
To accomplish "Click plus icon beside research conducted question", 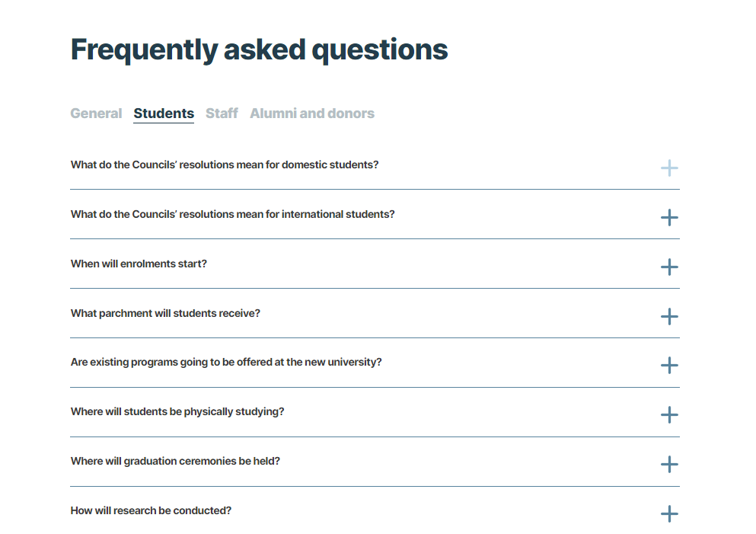I will point(668,514).
